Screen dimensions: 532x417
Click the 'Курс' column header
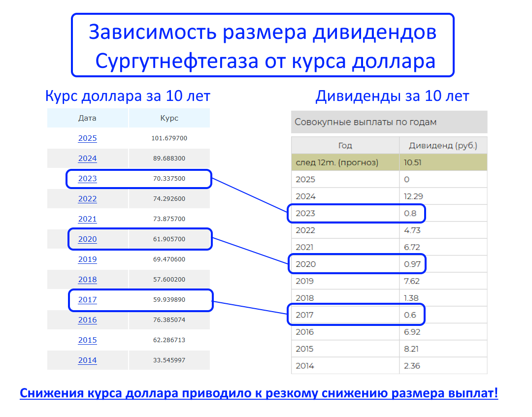[x=169, y=118]
